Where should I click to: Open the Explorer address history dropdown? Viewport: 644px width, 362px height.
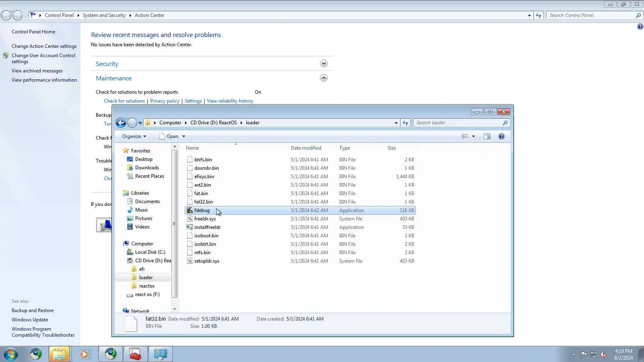[396, 123]
